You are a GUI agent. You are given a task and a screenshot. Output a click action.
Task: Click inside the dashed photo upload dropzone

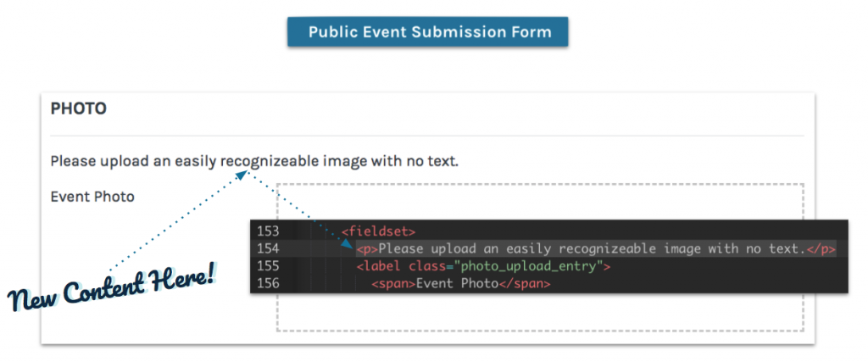[540, 202]
